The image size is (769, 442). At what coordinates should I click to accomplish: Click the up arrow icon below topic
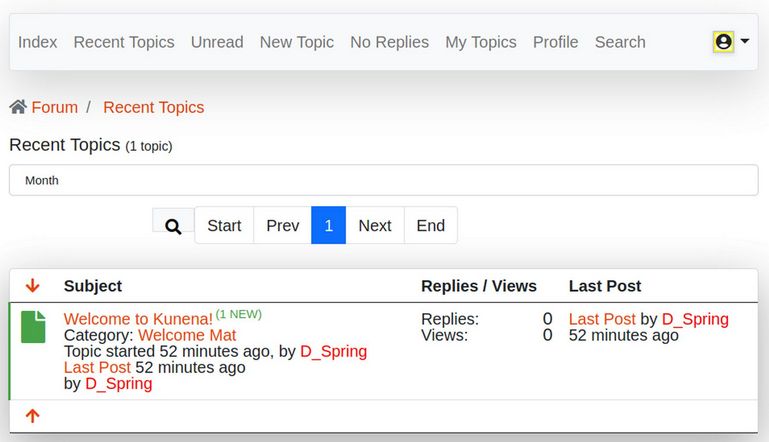33,416
